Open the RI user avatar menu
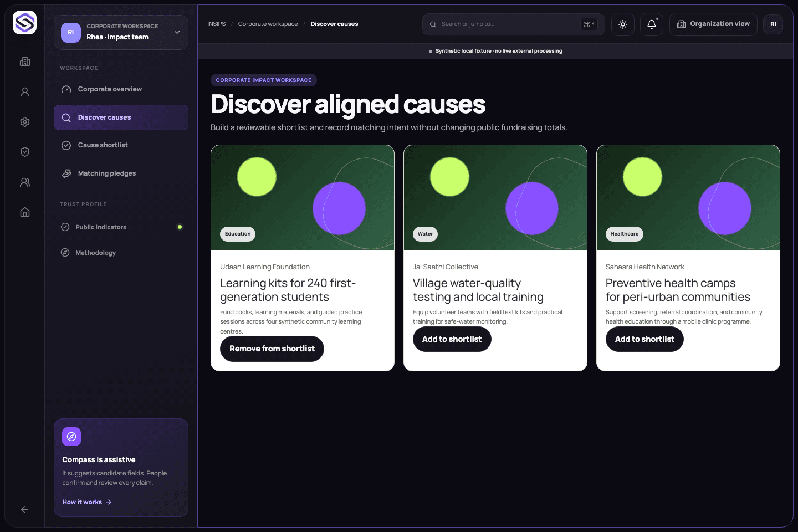Viewport: 798px width, 532px height. (x=773, y=24)
